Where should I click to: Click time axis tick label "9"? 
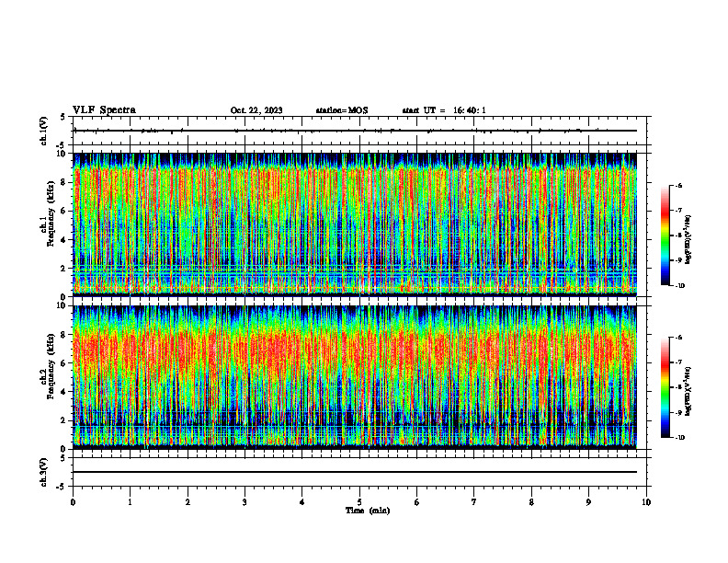pos(588,502)
